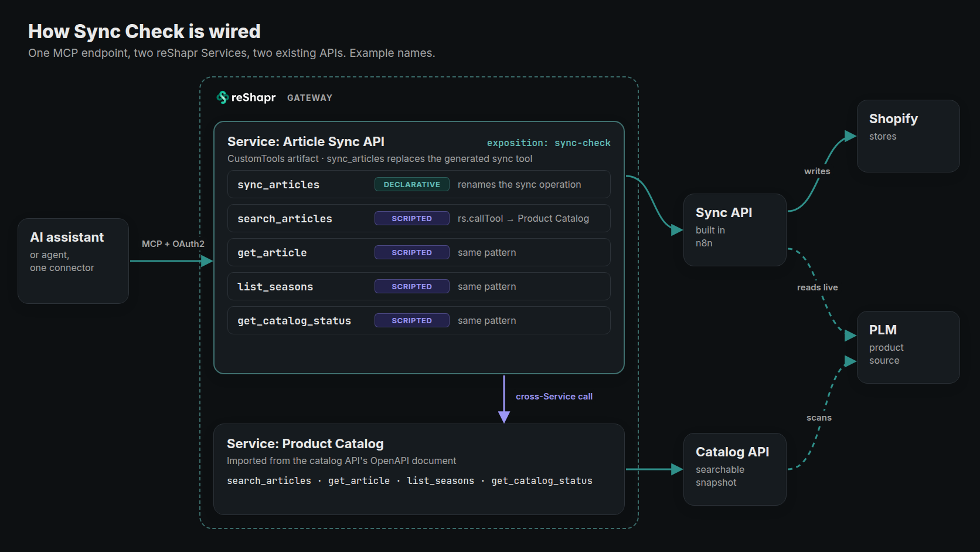Click search_articles in Article Sync API list

[x=419, y=218]
